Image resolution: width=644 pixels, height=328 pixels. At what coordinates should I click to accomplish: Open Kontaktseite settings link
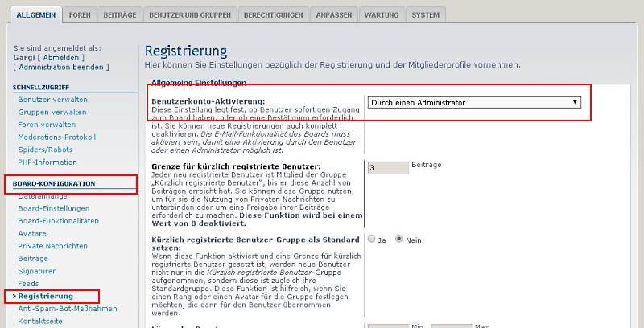tap(40, 321)
